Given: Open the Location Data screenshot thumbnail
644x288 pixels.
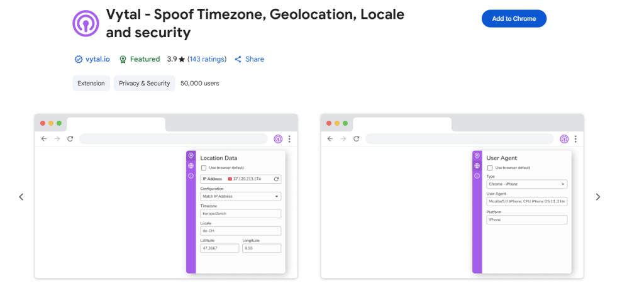Looking at the screenshot, I should (x=166, y=196).
